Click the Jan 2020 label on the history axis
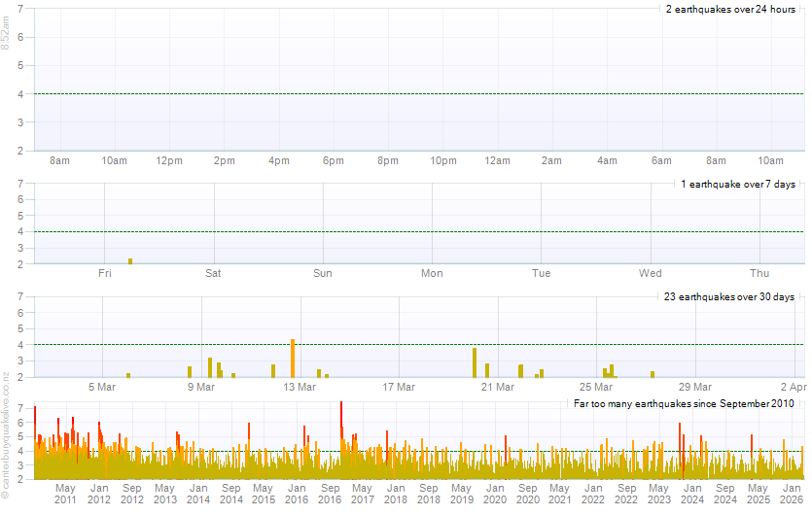 495,494
